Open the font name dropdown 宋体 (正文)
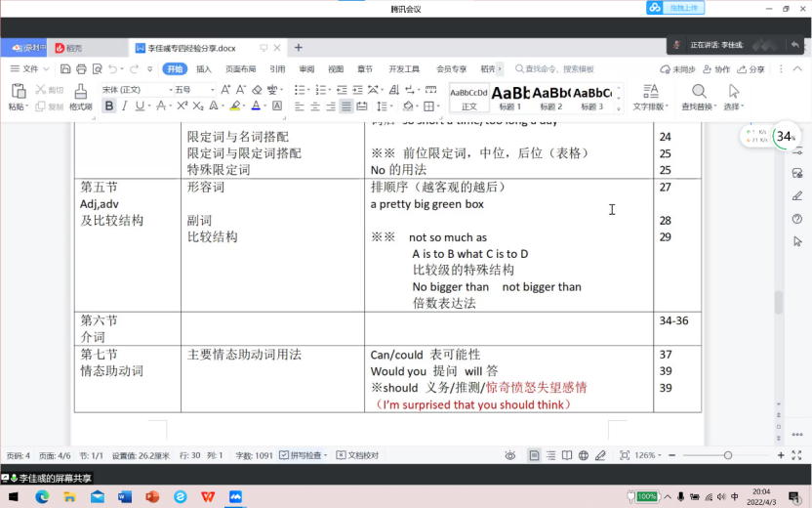Image resolution: width=812 pixels, height=508 pixels. pos(137,89)
